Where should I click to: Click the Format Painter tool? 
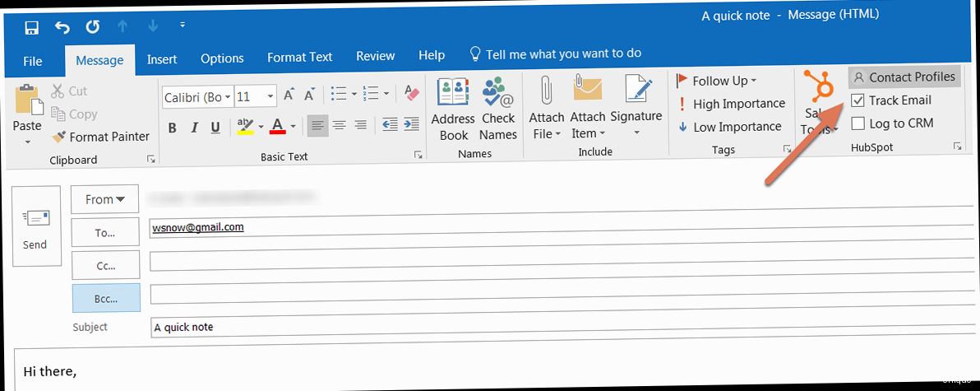(x=100, y=137)
